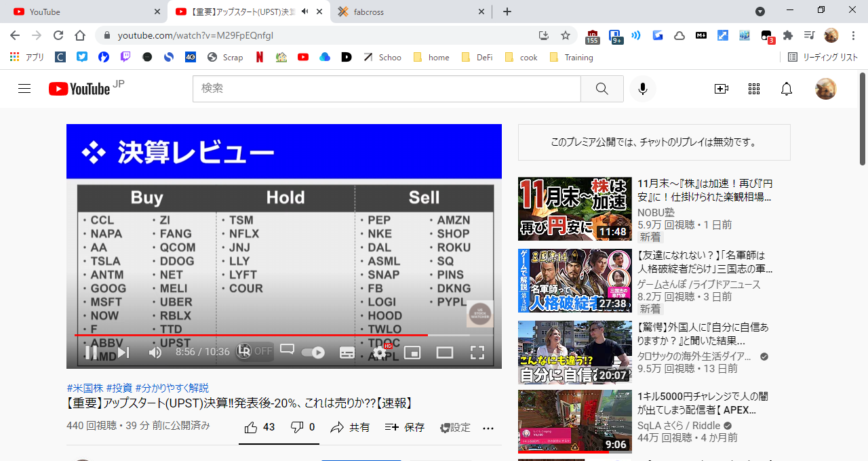Screen dimensions: 868x461
Task: Toggle subtitles with the captions button
Action: (347, 353)
